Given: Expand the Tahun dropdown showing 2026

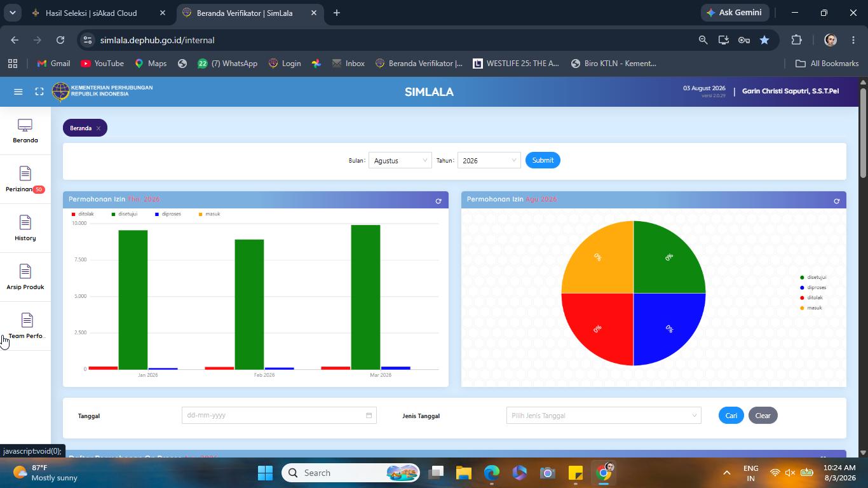Looking at the screenshot, I should pos(489,160).
